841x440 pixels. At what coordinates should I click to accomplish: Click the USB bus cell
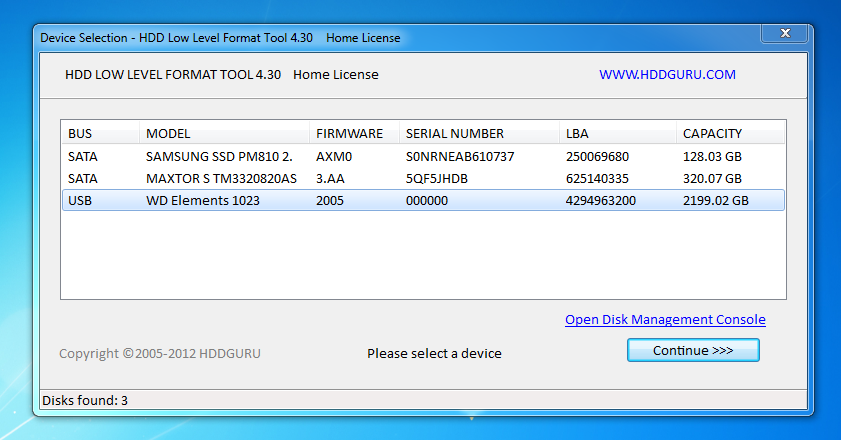tap(79, 201)
